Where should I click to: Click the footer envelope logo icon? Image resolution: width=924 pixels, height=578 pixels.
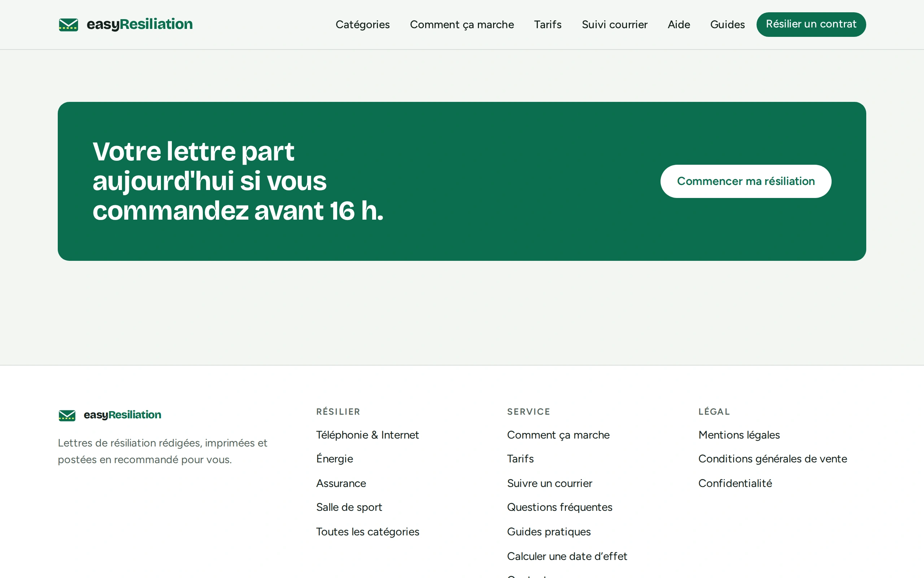pos(67,415)
